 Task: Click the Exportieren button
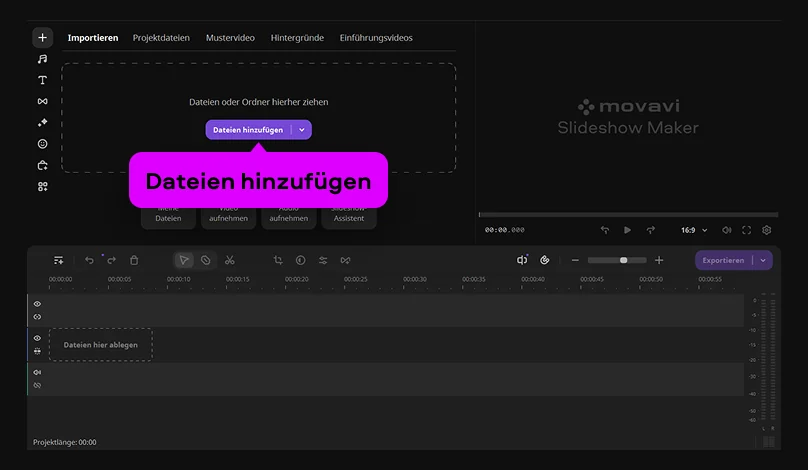click(x=723, y=260)
